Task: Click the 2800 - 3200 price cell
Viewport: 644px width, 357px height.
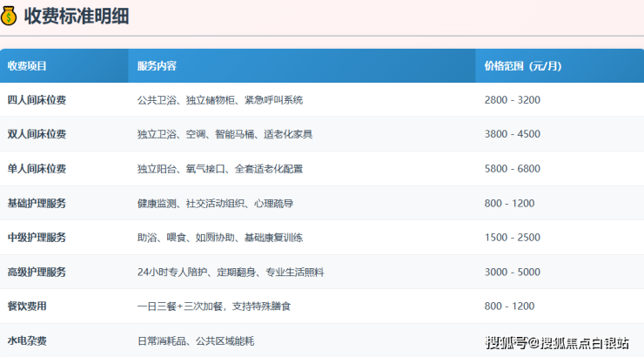Action: [512, 100]
